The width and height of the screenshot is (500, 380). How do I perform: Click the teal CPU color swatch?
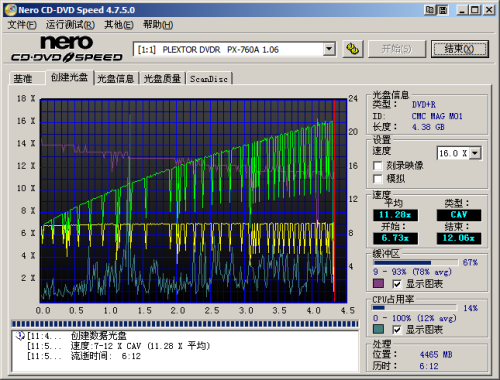[x=378, y=330]
